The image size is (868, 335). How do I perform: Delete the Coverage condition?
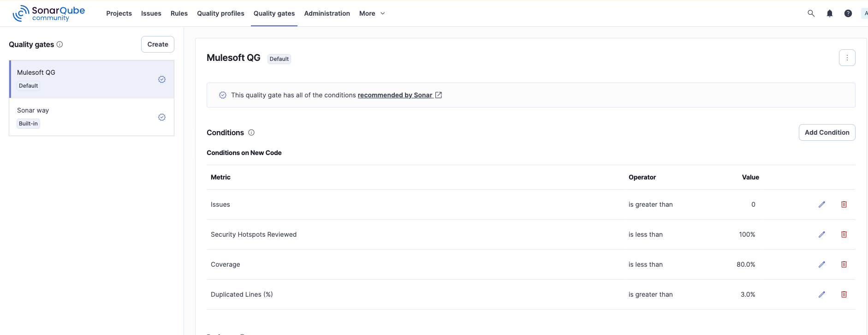click(844, 264)
